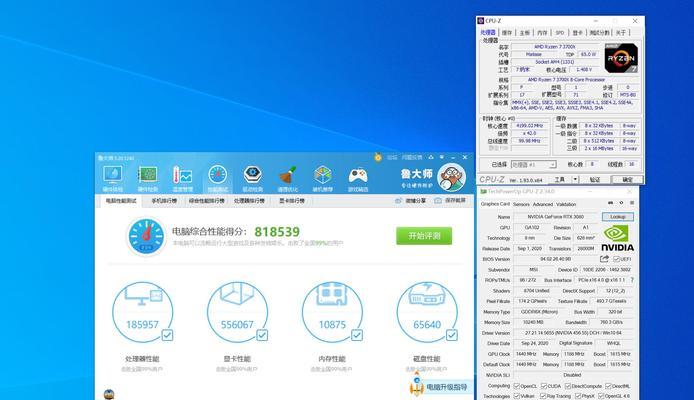Open cleanup optimization broom icon in Ludashi

[288, 175]
